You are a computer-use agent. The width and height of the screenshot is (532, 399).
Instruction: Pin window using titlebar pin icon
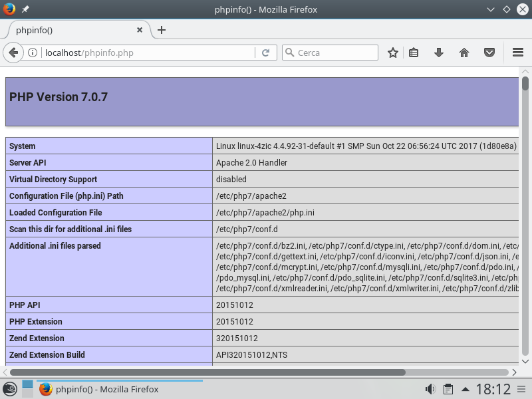tap(25, 9)
